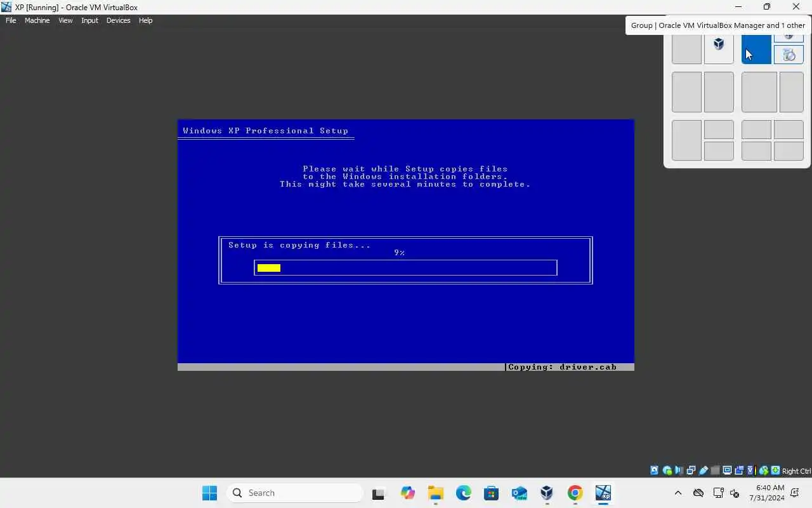Open the Windows Start menu
This screenshot has width=812, height=508.
coord(209,493)
